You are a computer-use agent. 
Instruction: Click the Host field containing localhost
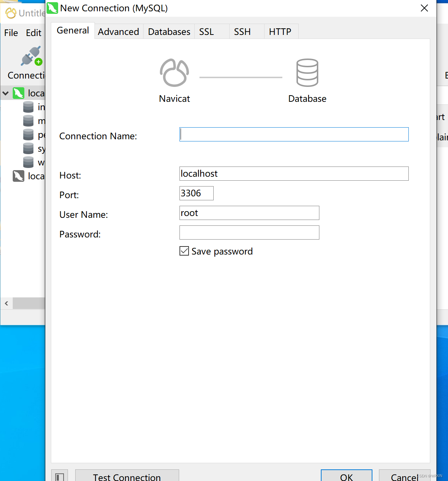(x=294, y=174)
